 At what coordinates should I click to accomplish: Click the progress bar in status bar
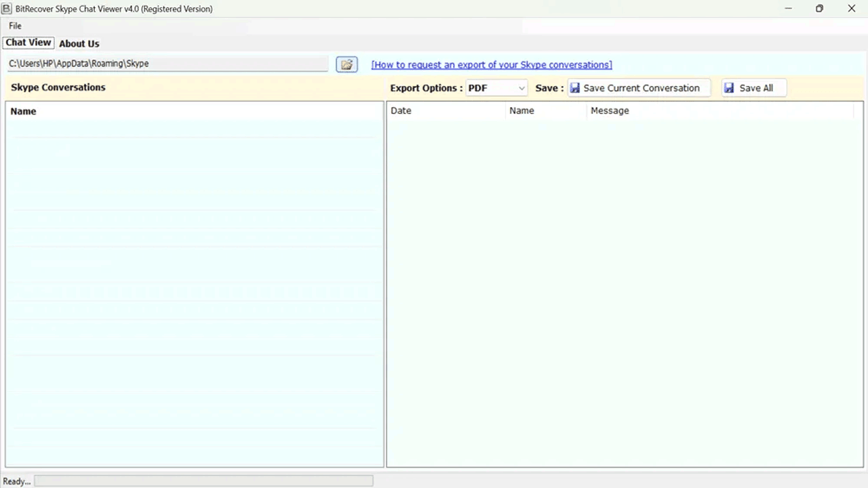click(x=203, y=481)
